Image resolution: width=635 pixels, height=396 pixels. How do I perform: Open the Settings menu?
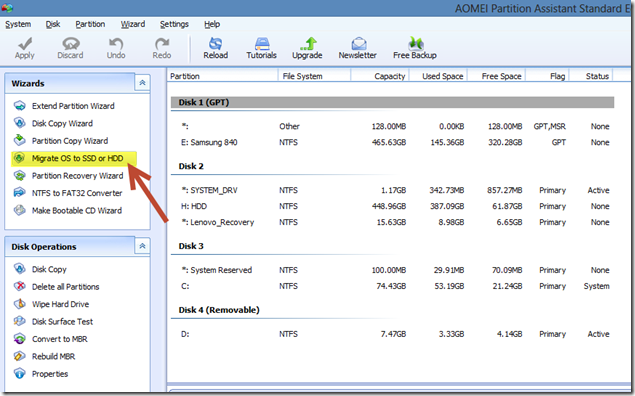pos(174,24)
